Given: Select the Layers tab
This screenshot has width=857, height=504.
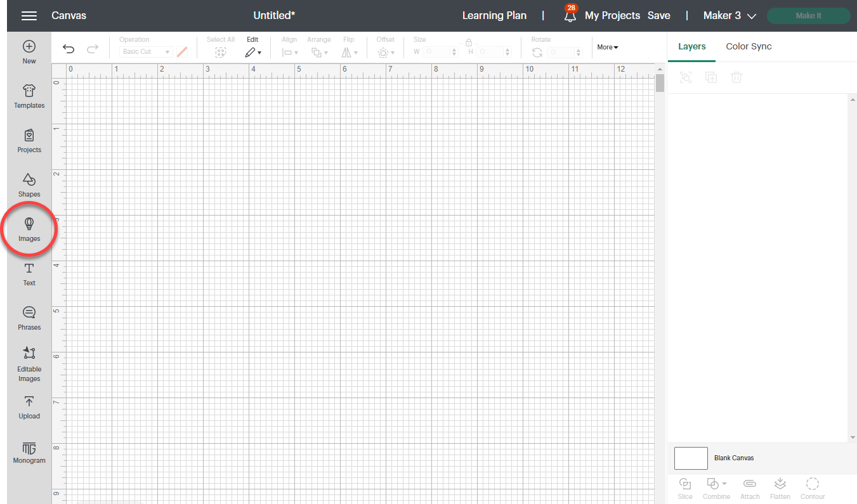Looking at the screenshot, I should (691, 46).
